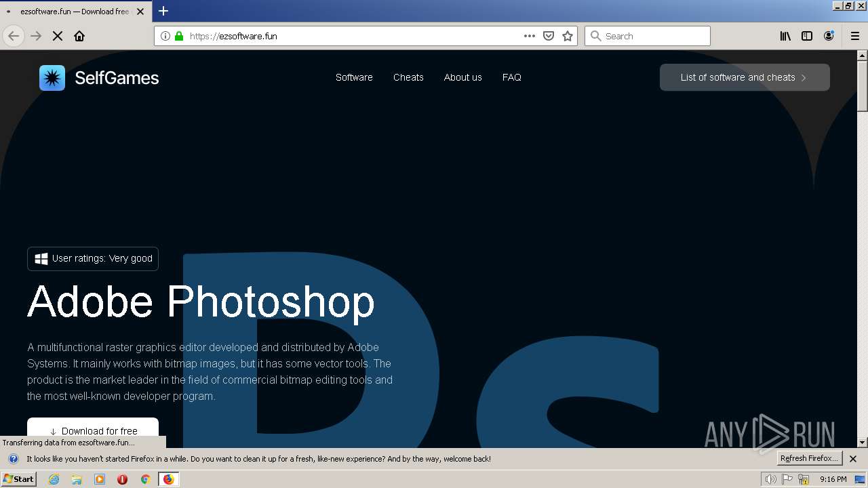Click the volume speaker tray icon
Image resolution: width=868 pixels, height=488 pixels.
click(x=771, y=479)
